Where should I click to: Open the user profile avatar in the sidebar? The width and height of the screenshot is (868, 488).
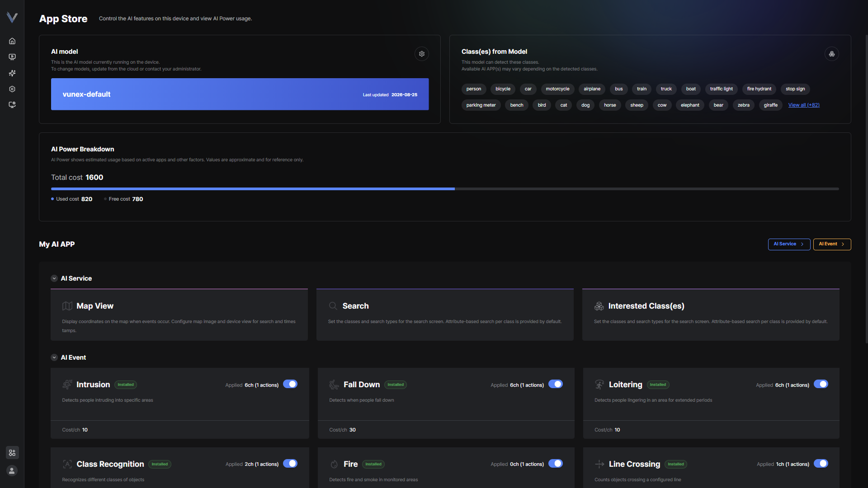point(12,471)
